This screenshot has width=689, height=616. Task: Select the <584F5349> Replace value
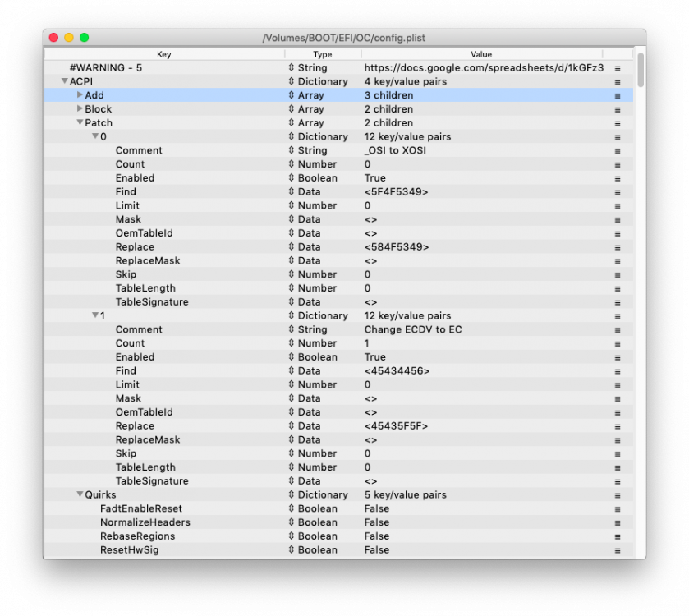(x=397, y=247)
